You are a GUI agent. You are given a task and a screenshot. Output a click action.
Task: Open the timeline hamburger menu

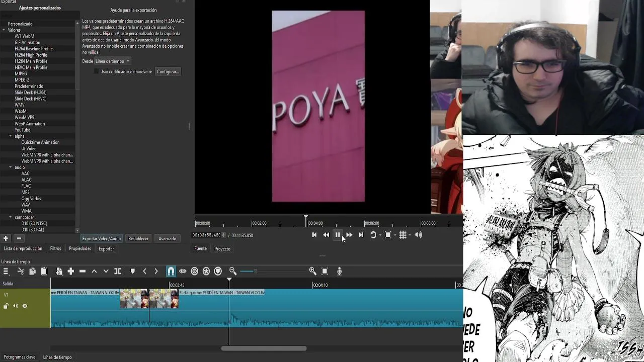(6, 271)
